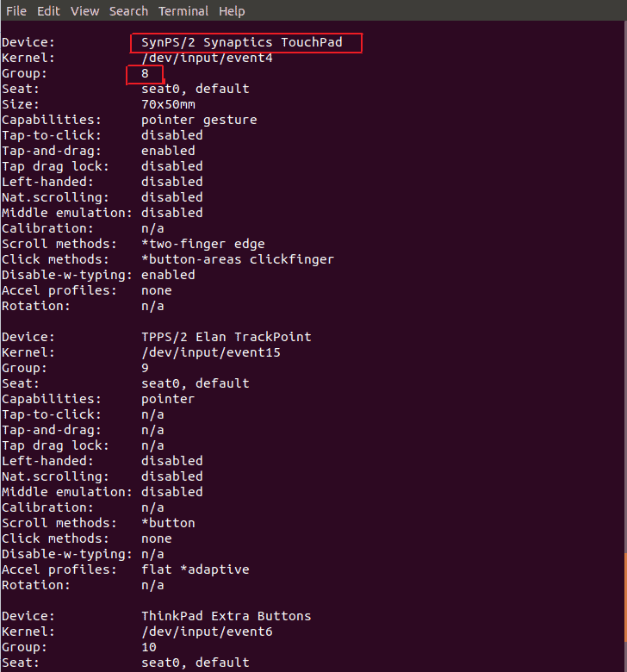Click the /dev/input/event15 kernel path
The width and height of the screenshot is (627, 672).
pos(211,352)
